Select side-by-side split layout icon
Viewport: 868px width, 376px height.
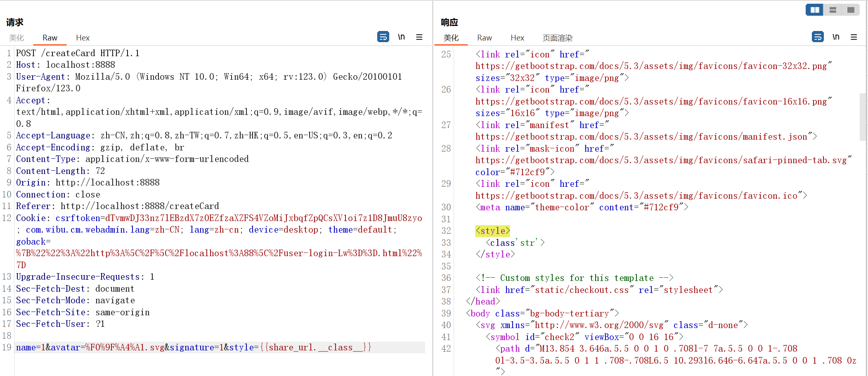[815, 10]
